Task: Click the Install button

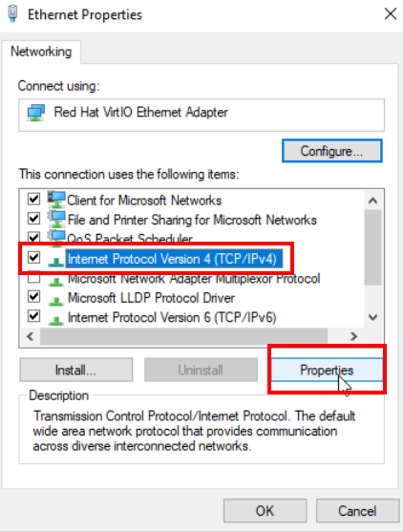Action: point(76,370)
